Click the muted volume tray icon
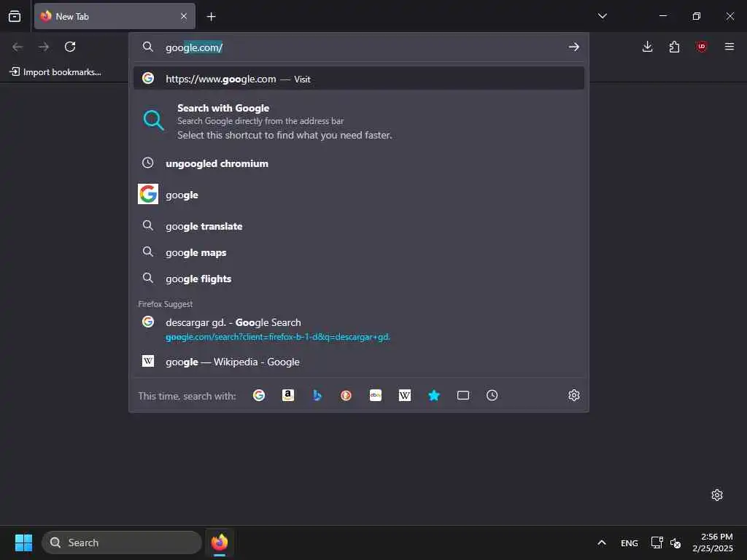Image resolution: width=747 pixels, height=560 pixels. 675,542
